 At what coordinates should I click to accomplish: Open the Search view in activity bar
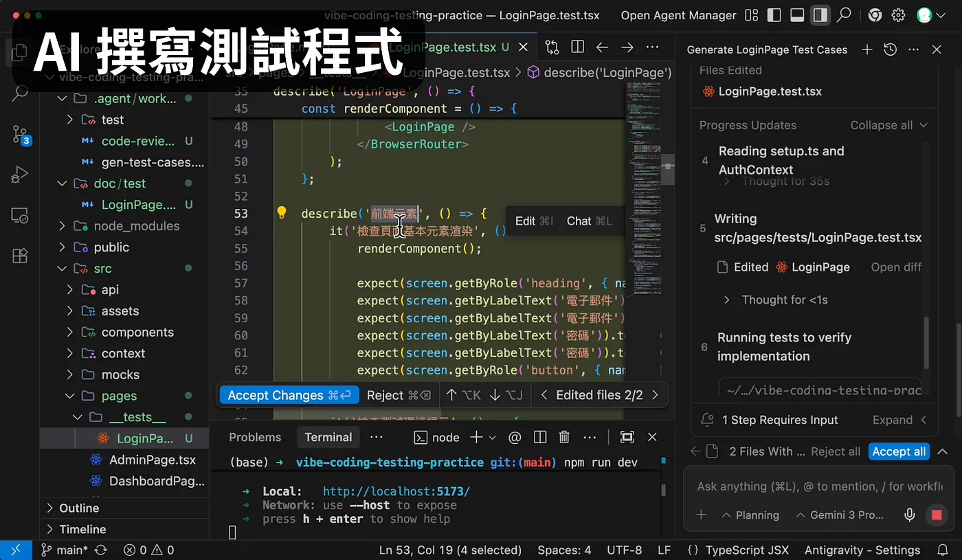20,92
